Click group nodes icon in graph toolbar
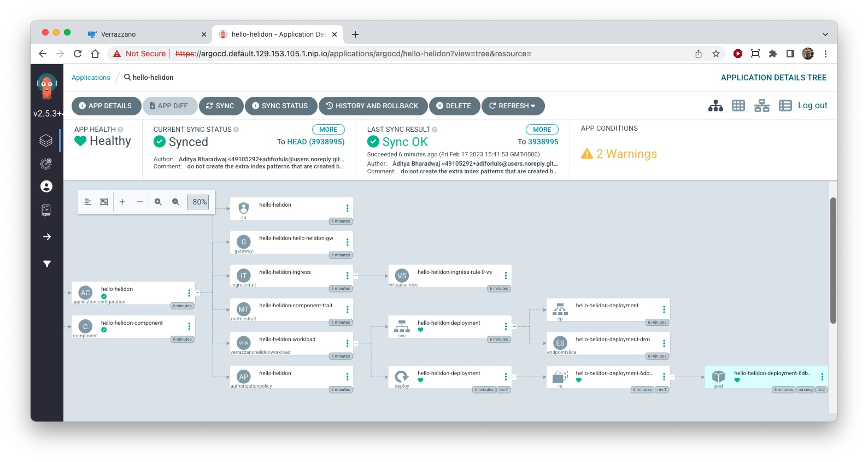Viewport: 868px width, 462px height. pos(104,202)
